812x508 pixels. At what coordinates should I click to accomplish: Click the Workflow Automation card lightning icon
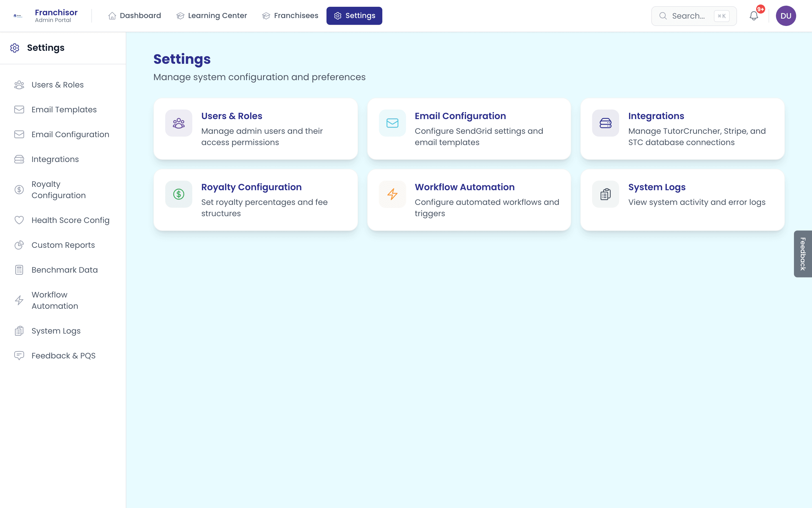point(392,194)
